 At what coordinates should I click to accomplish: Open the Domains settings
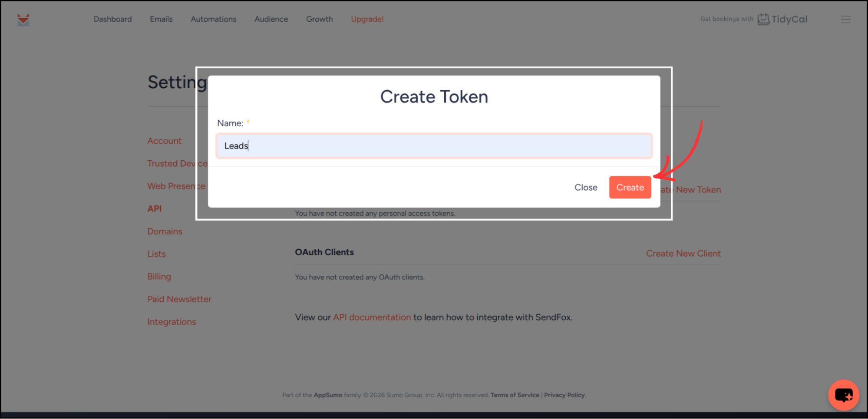click(165, 231)
